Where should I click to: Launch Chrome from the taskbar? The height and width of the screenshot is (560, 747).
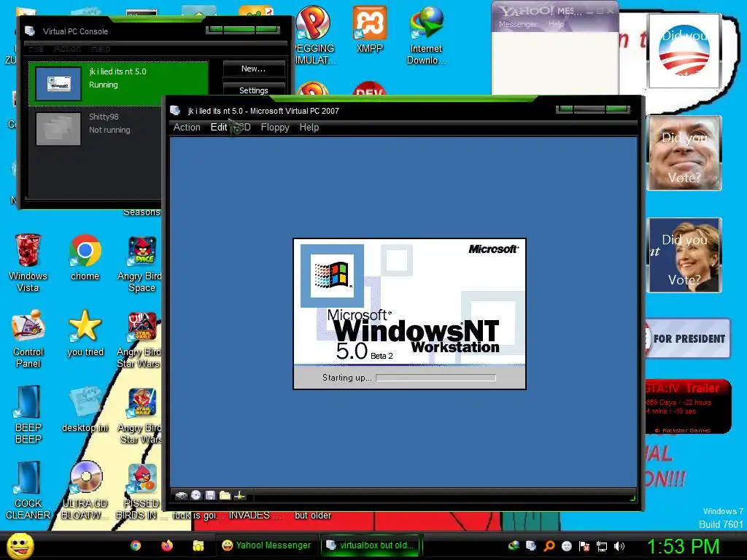click(136, 545)
